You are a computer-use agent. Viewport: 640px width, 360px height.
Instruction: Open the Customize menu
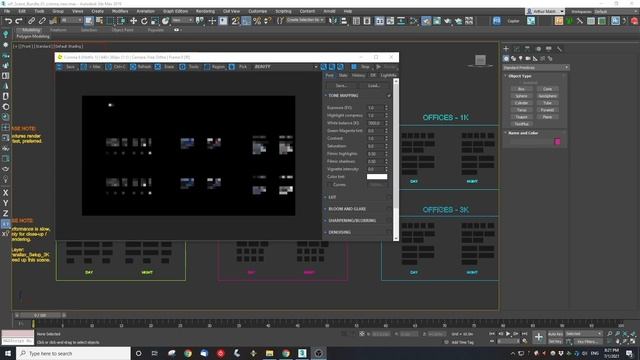click(x=258, y=11)
